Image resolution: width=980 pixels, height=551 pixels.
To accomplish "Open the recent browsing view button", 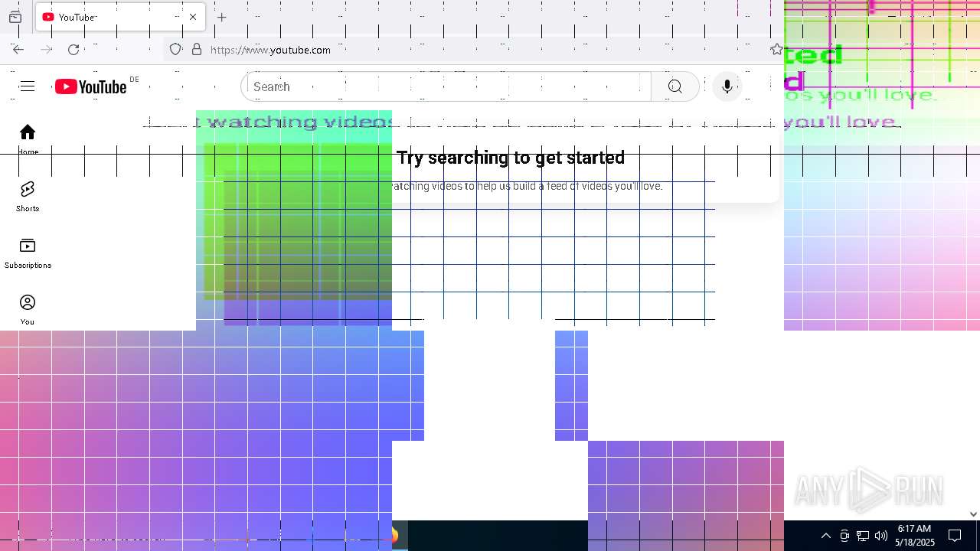I will coord(15,17).
